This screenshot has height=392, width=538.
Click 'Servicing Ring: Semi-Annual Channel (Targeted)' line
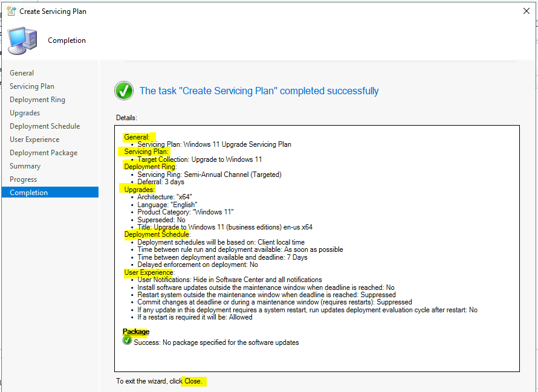click(209, 175)
